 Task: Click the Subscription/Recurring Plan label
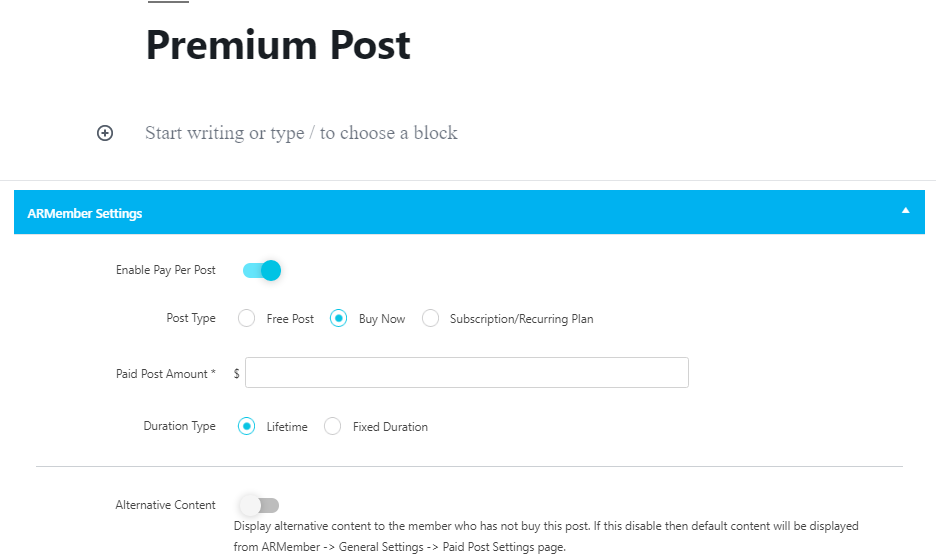click(x=522, y=319)
